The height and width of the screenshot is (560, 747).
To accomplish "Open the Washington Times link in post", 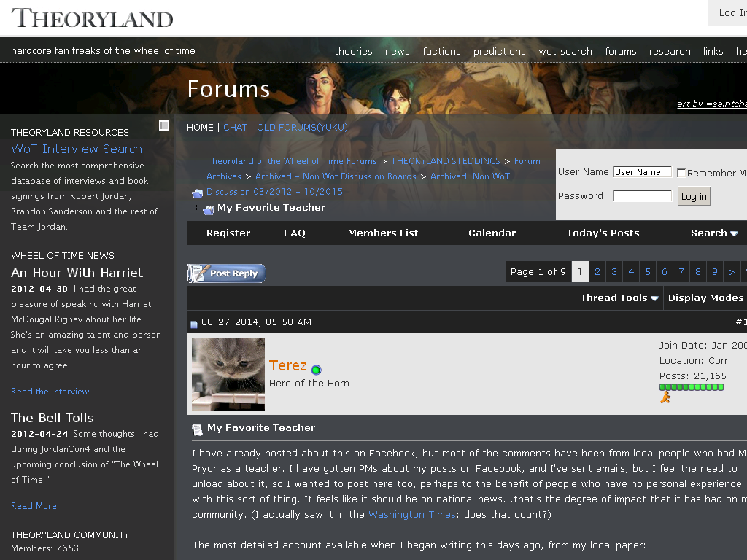I will (413, 514).
